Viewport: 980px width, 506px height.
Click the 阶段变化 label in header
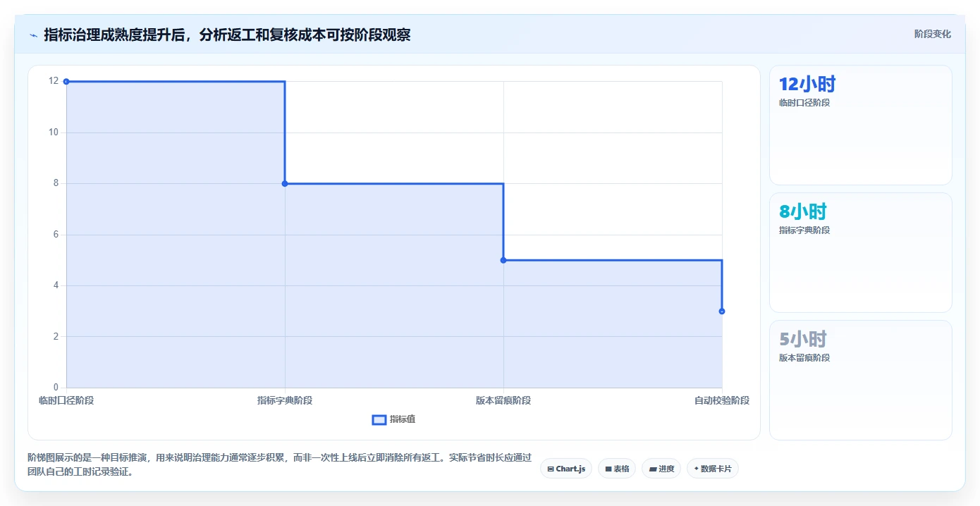click(932, 34)
